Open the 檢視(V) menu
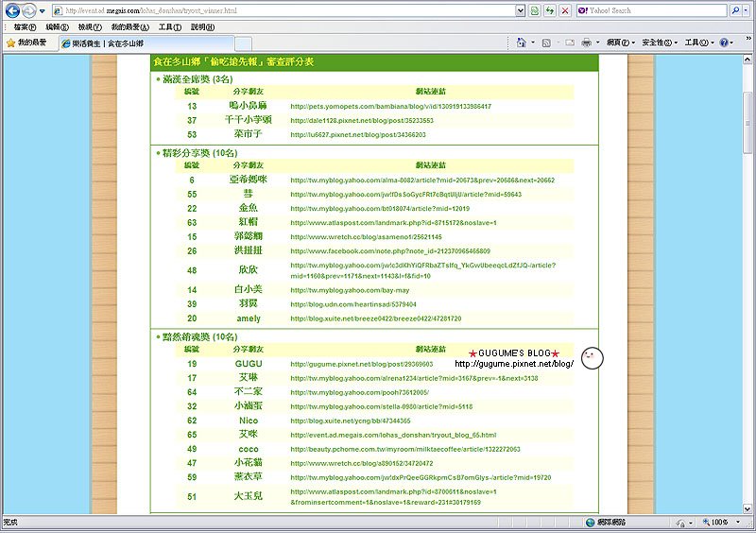 90,27
